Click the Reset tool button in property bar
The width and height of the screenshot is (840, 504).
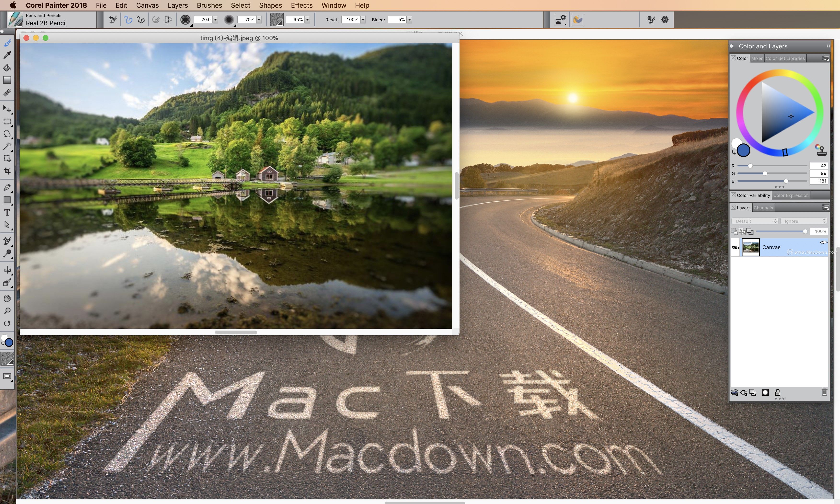click(113, 20)
